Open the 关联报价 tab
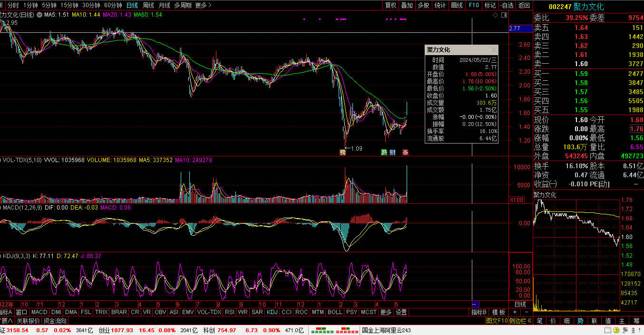 (29, 321)
